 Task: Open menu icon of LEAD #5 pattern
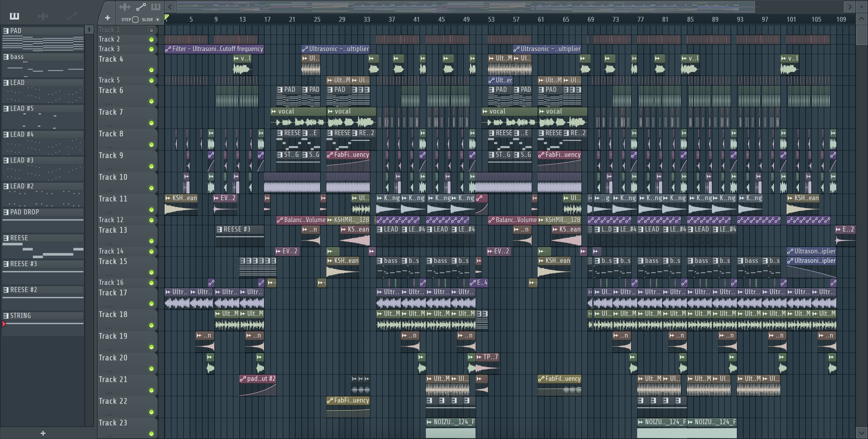pos(6,108)
